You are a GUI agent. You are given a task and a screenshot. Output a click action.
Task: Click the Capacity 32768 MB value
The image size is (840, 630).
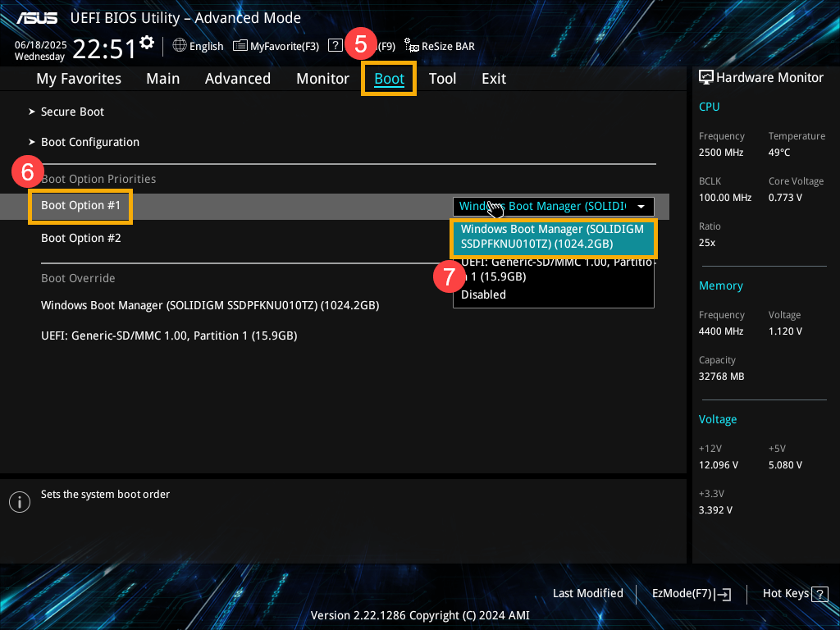722,377
